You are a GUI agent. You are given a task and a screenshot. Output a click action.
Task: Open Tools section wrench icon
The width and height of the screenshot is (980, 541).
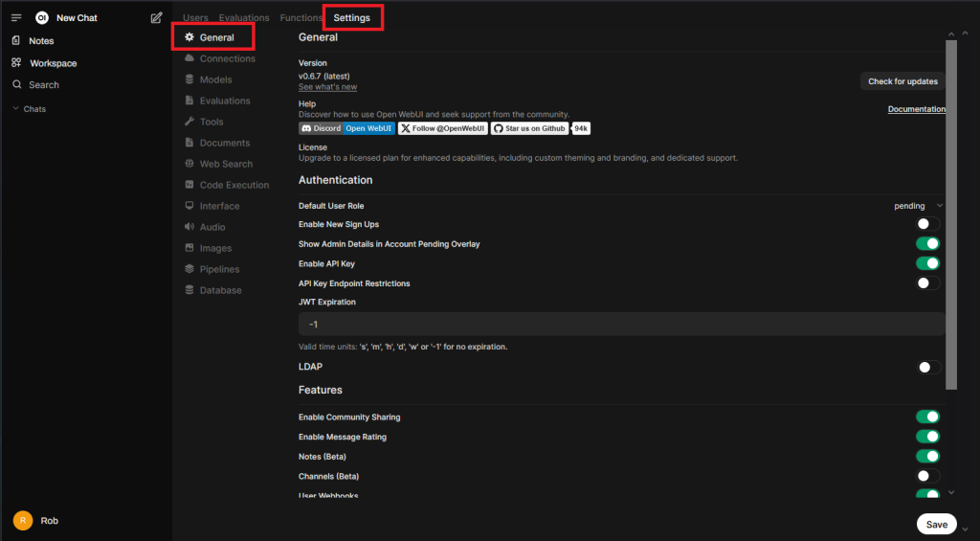pyautogui.click(x=189, y=123)
